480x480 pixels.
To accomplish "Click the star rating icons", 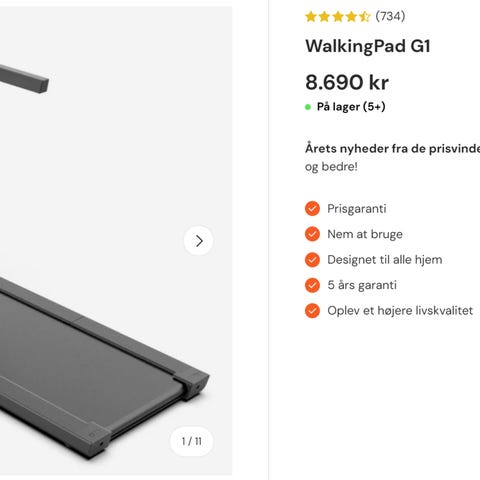I will tap(338, 16).
